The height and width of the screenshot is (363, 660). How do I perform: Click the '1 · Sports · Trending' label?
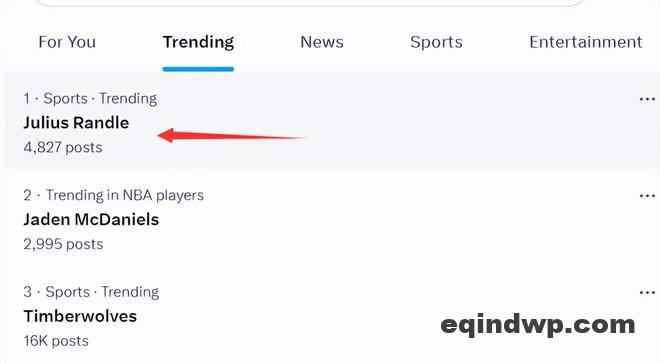(90, 99)
